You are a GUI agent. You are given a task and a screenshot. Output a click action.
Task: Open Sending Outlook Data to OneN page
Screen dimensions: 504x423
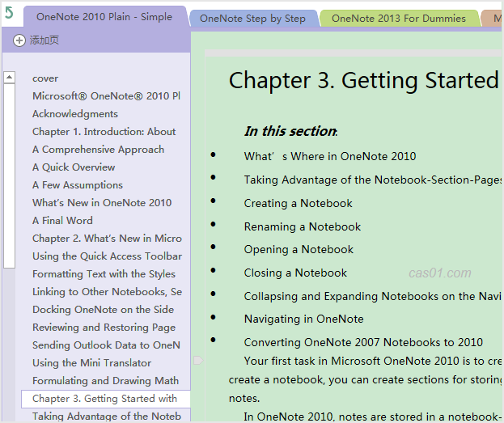coord(107,345)
